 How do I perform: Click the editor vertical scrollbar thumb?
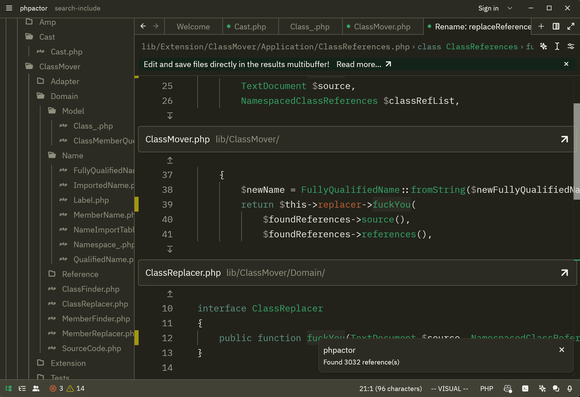[576, 151]
